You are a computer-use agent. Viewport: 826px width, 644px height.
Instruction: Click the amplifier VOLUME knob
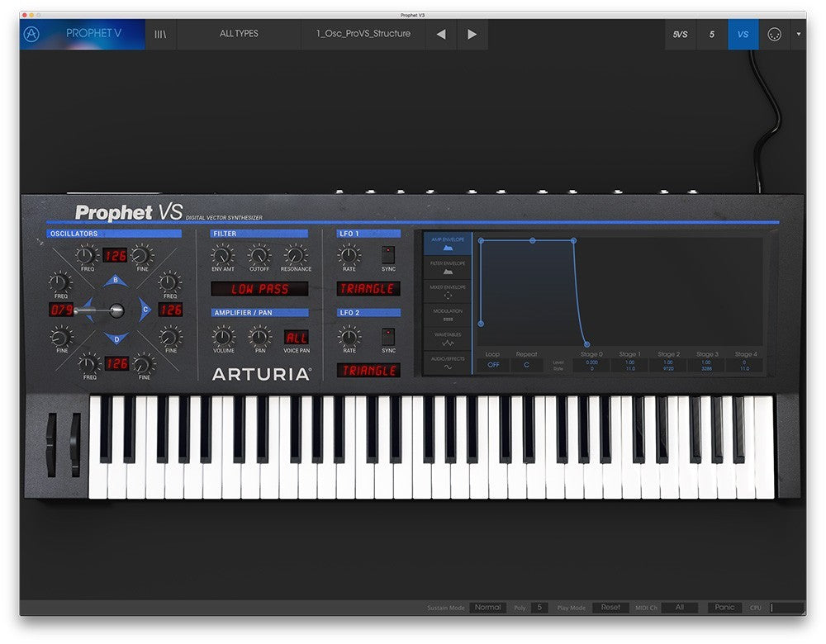click(223, 337)
